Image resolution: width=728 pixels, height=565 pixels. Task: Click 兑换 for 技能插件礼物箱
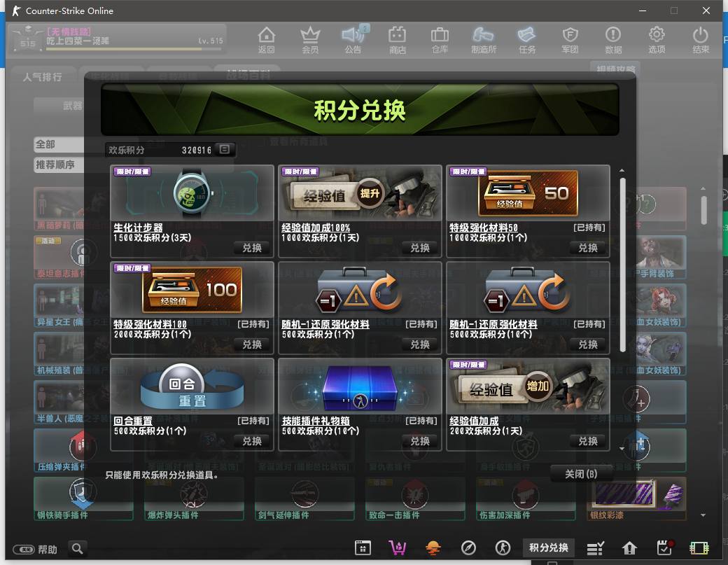click(x=420, y=441)
